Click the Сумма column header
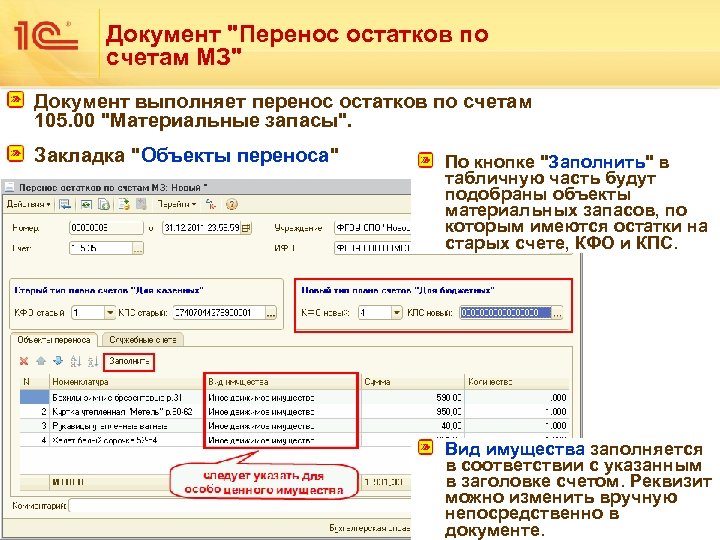The height and width of the screenshot is (540, 720). point(412,382)
